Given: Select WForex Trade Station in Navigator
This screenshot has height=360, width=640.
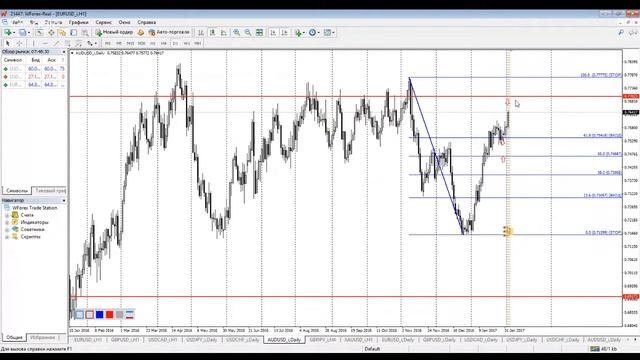Looking at the screenshot, I should tap(35, 208).
